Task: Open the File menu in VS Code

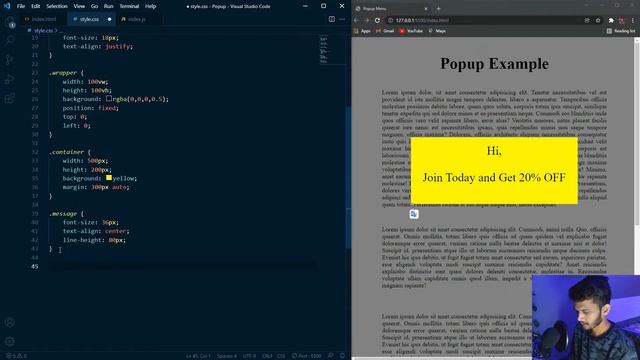Action: [21, 6]
